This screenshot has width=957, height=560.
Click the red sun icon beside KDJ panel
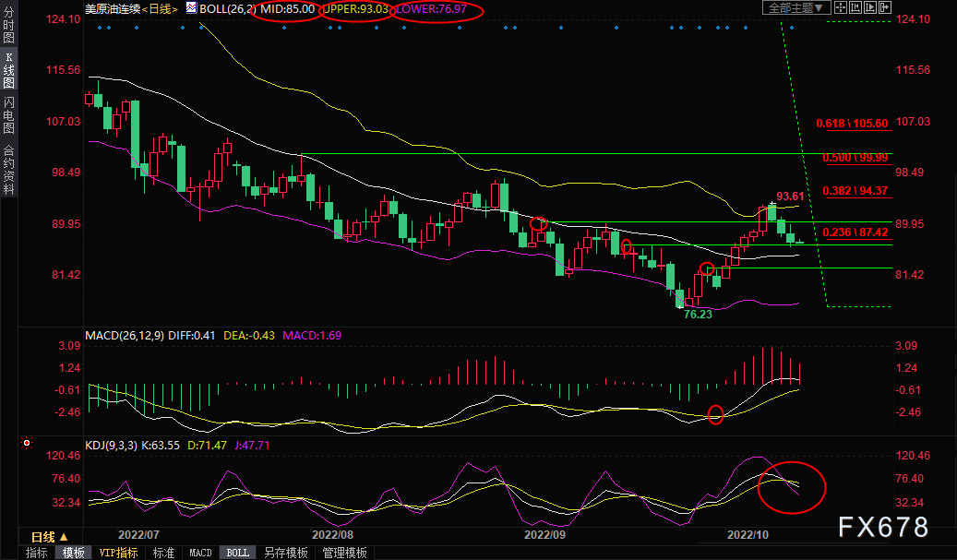[26, 443]
